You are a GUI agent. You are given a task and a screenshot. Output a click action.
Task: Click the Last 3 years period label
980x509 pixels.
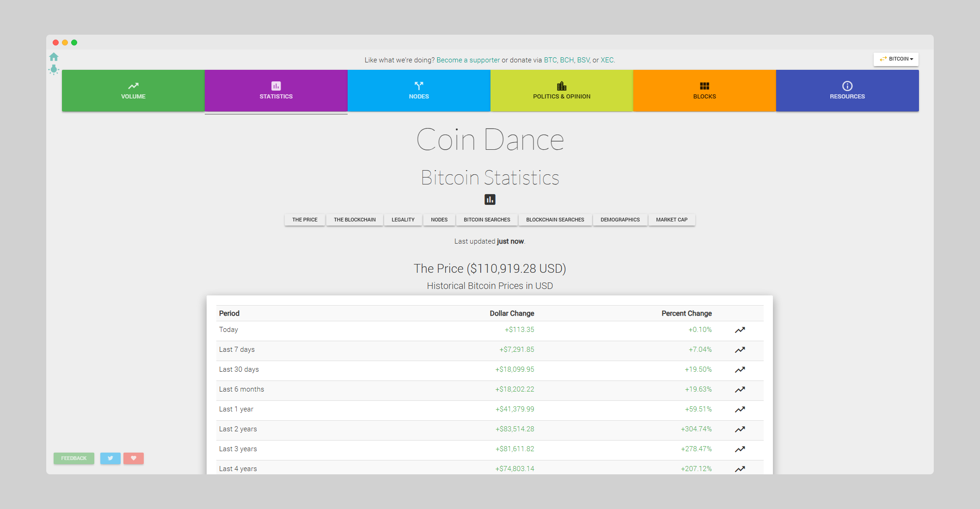(x=238, y=449)
